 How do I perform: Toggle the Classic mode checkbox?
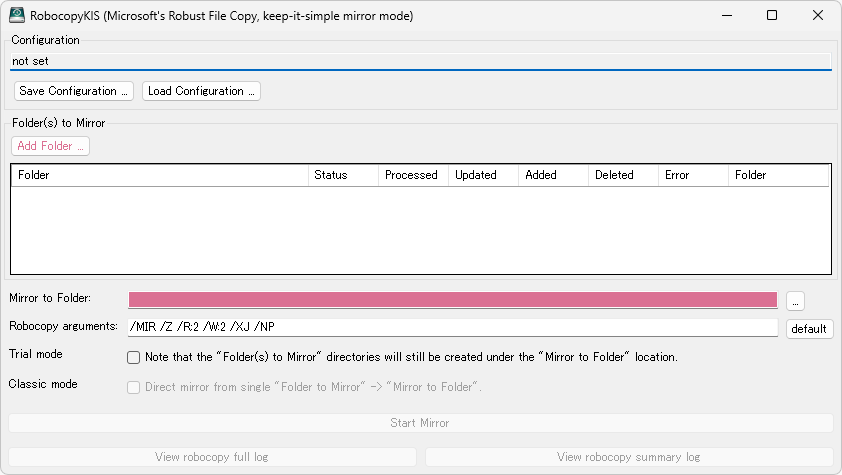coord(133,387)
